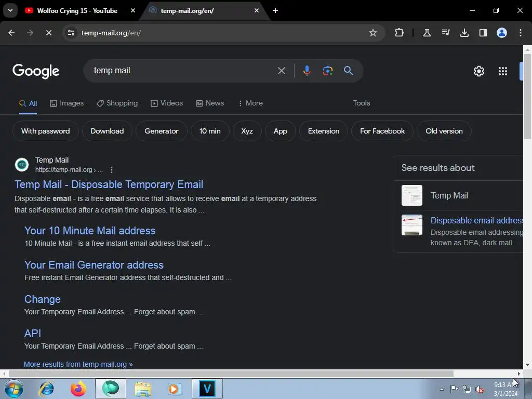The height and width of the screenshot is (399, 532).
Task: Switch to the News tab
Action: (210, 103)
